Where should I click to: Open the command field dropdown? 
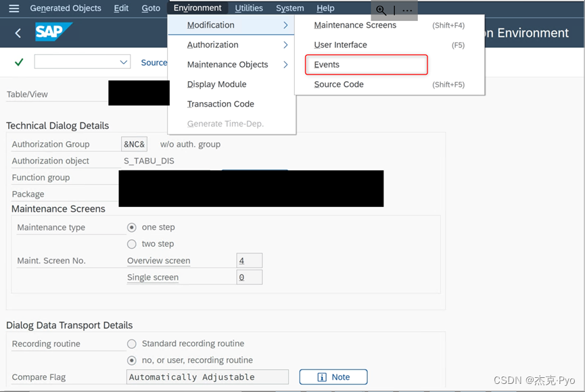[x=124, y=62]
